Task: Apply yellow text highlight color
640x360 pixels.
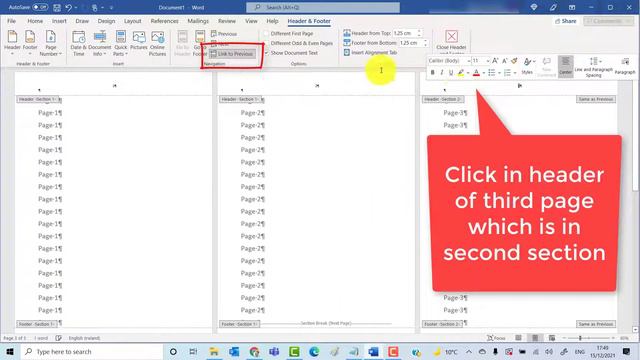Action: tap(461, 73)
